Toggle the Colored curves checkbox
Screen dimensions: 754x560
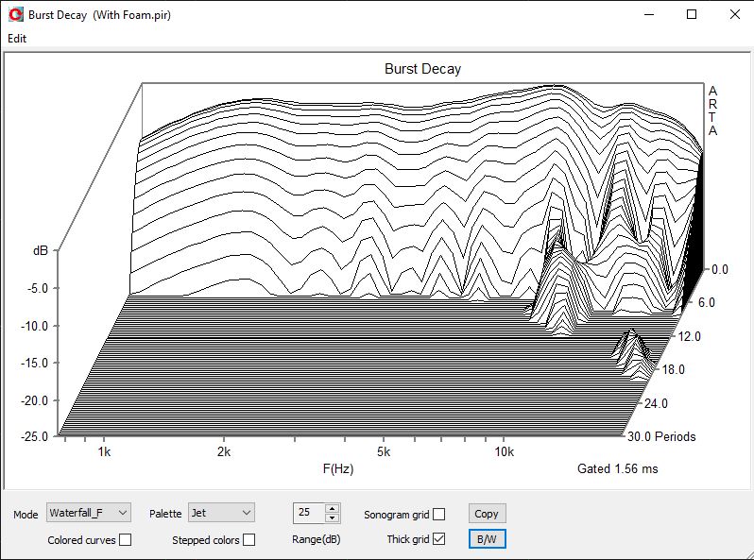[x=125, y=540]
